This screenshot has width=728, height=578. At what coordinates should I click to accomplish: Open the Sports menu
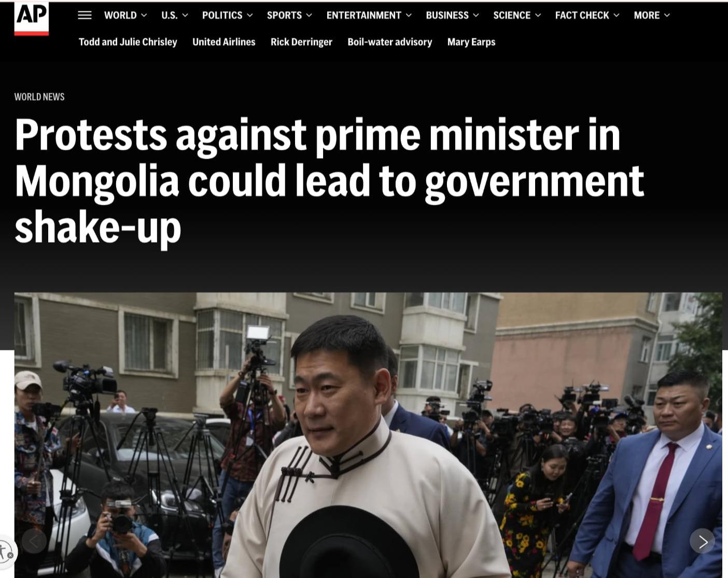[289, 16]
